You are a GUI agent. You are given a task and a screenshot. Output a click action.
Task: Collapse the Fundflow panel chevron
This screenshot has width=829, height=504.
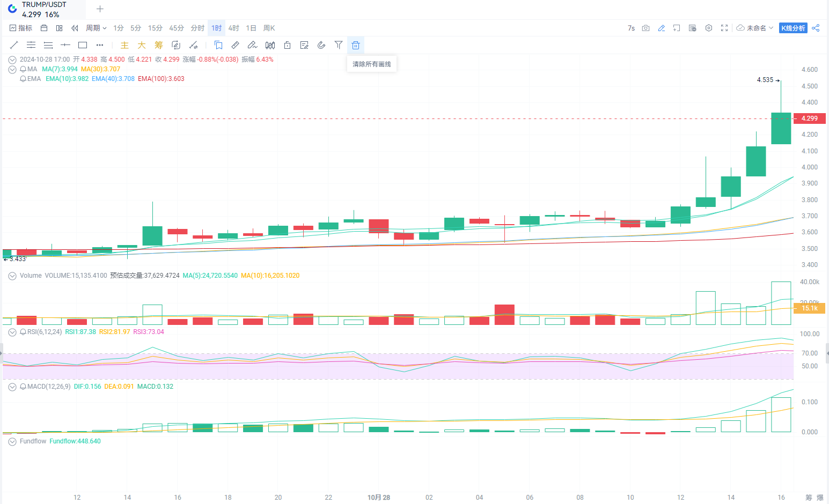(12, 441)
